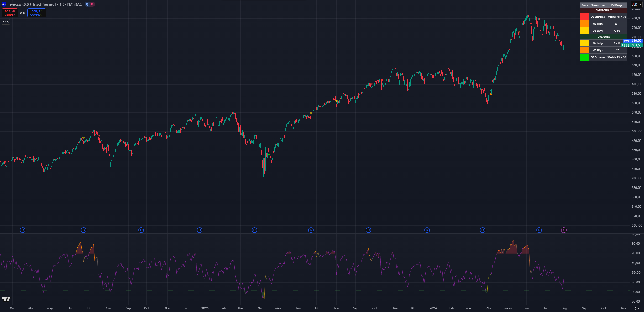The image size is (644, 312).
Task: Click the 686,37 COMPRAR buy button
Action: tap(37, 13)
